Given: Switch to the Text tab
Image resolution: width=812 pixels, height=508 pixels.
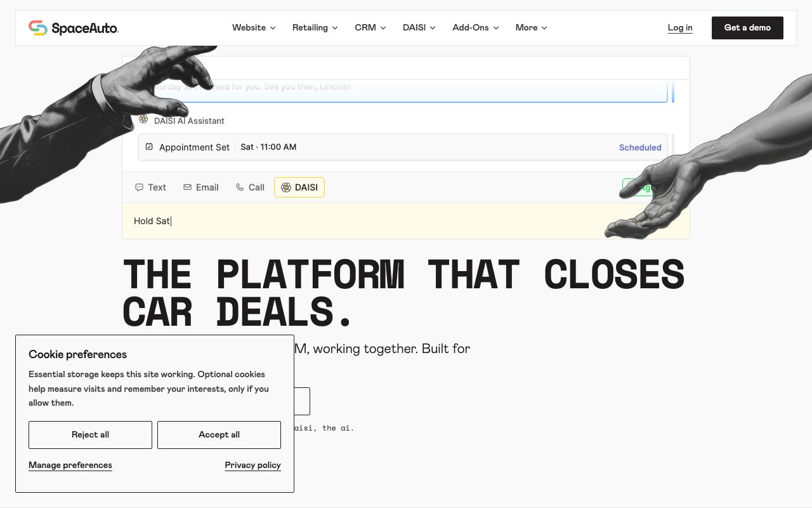Looking at the screenshot, I should 150,187.
